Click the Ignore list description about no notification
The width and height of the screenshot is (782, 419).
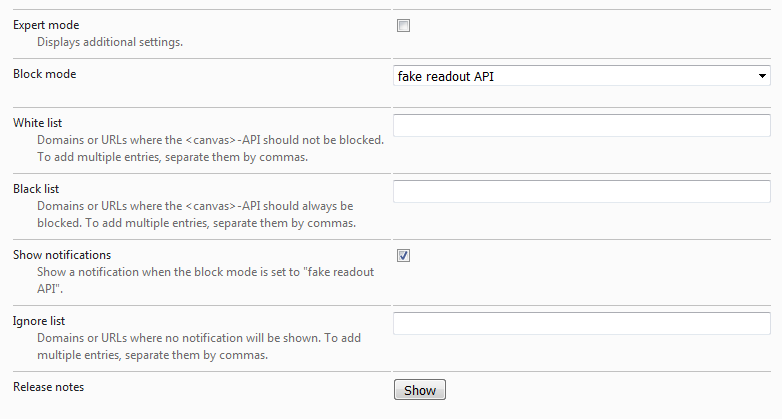pyautogui.click(x=199, y=346)
